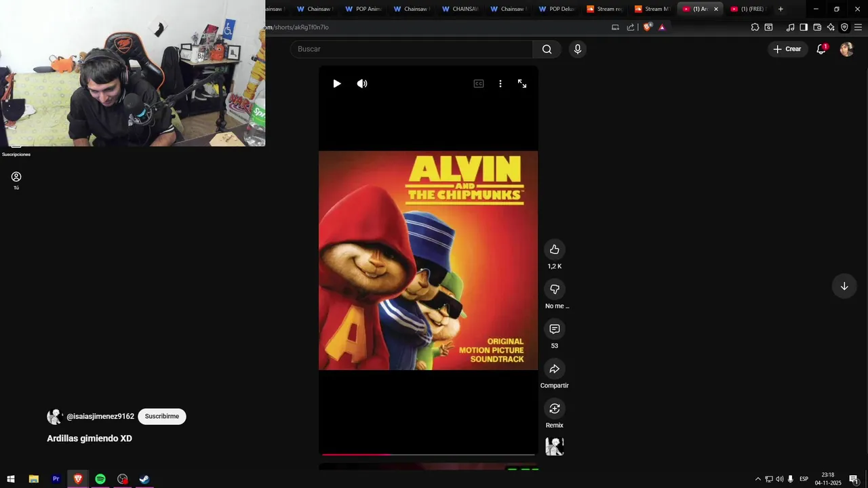868x488 pixels.
Task: Open the channel avatar beside @isaiasjimenez9162
Action: (x=55, y=416)
